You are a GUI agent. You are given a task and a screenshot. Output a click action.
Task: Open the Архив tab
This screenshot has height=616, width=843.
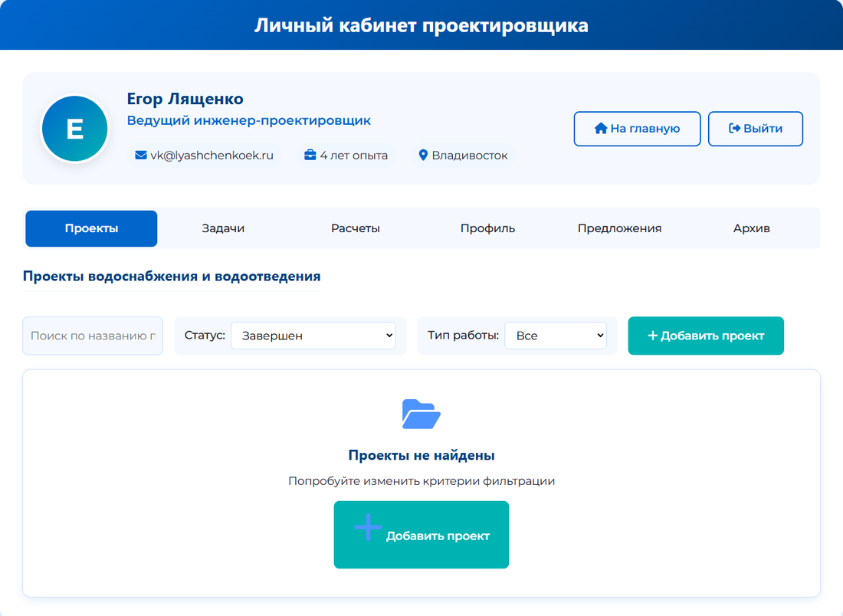[751, 228]
